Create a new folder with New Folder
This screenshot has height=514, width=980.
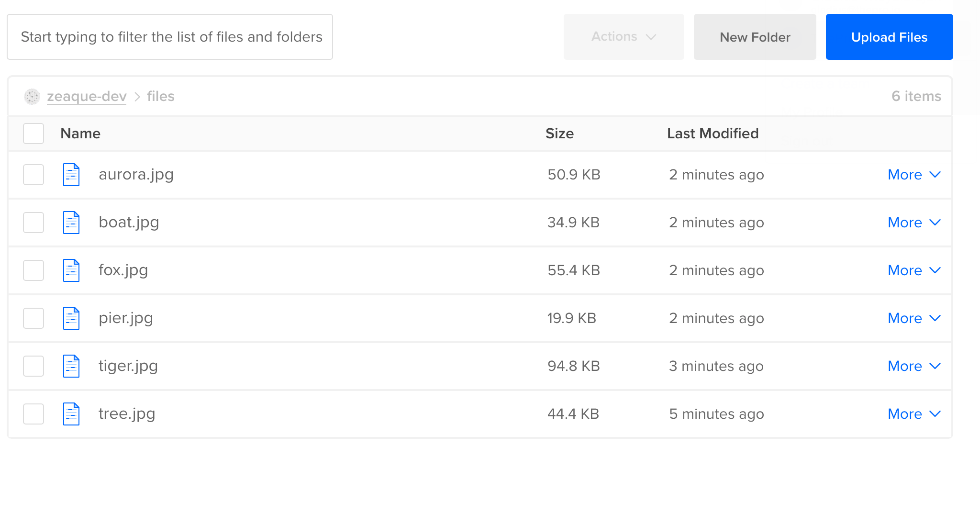(x=755, y=37)
